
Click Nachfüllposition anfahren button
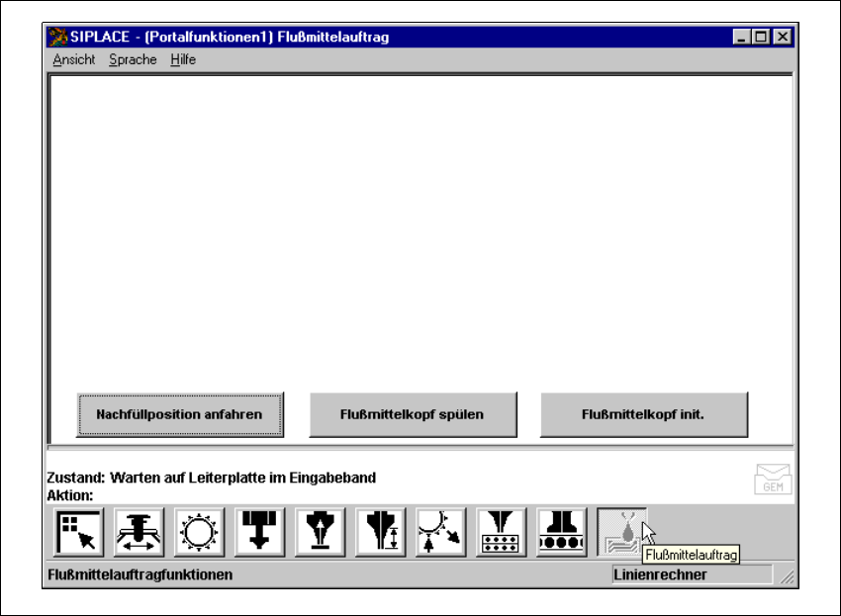[180, 414]
